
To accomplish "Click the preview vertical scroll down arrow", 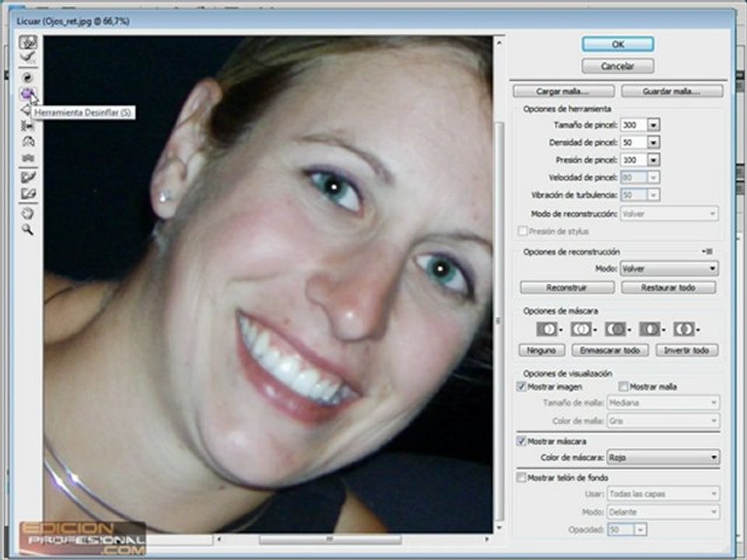I will click(500, 527).
